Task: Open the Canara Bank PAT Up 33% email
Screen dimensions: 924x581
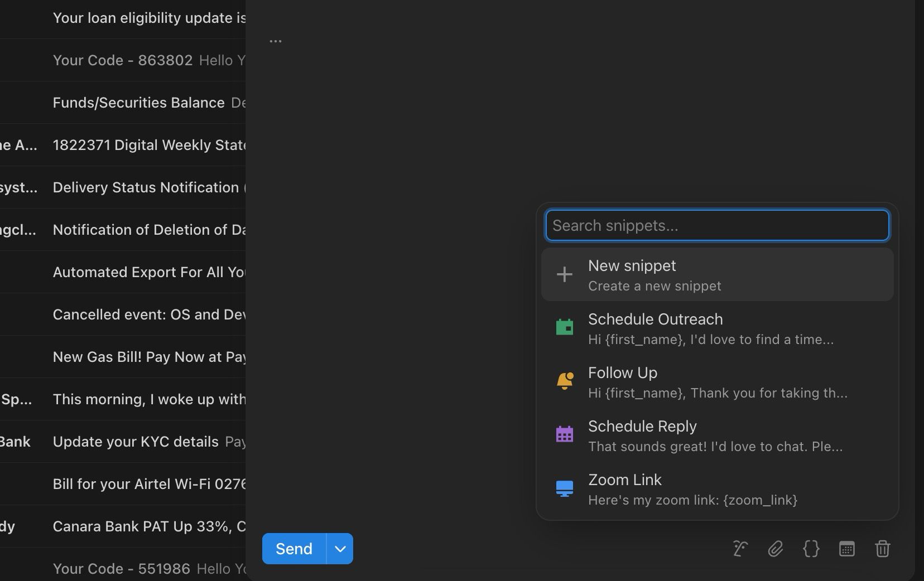Action: coord(123,526)
